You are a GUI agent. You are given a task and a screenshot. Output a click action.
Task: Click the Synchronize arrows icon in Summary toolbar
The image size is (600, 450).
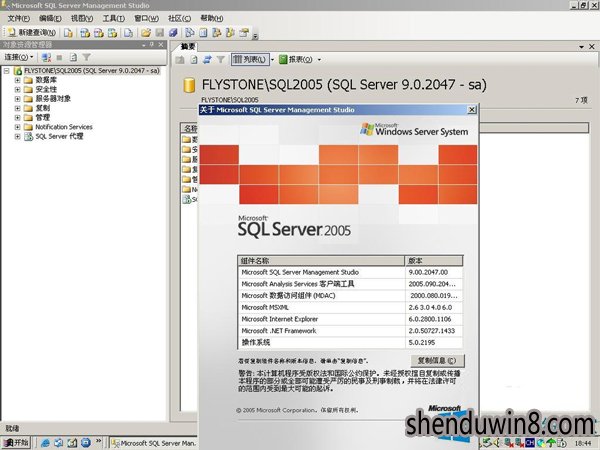(207, 60)
